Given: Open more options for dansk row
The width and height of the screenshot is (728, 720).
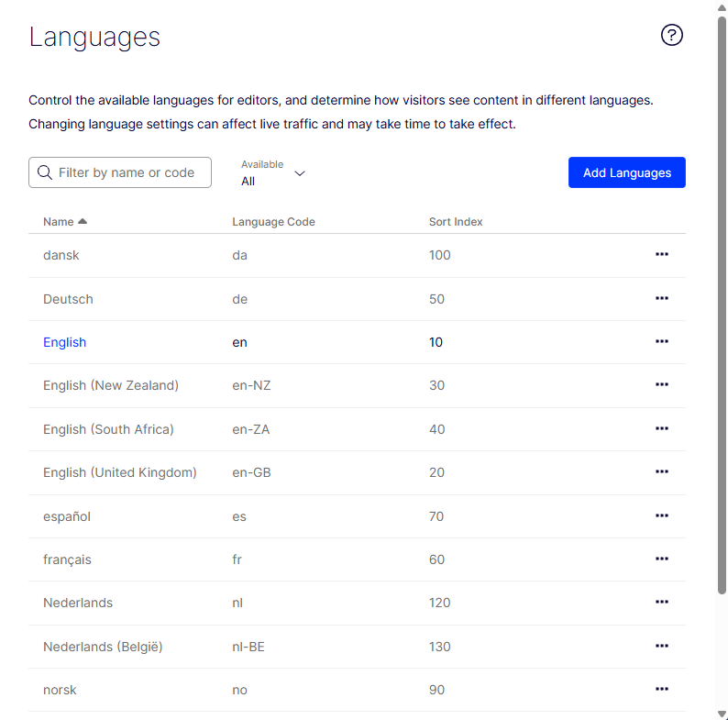Looking at the screenshot, I should (662, 254).
